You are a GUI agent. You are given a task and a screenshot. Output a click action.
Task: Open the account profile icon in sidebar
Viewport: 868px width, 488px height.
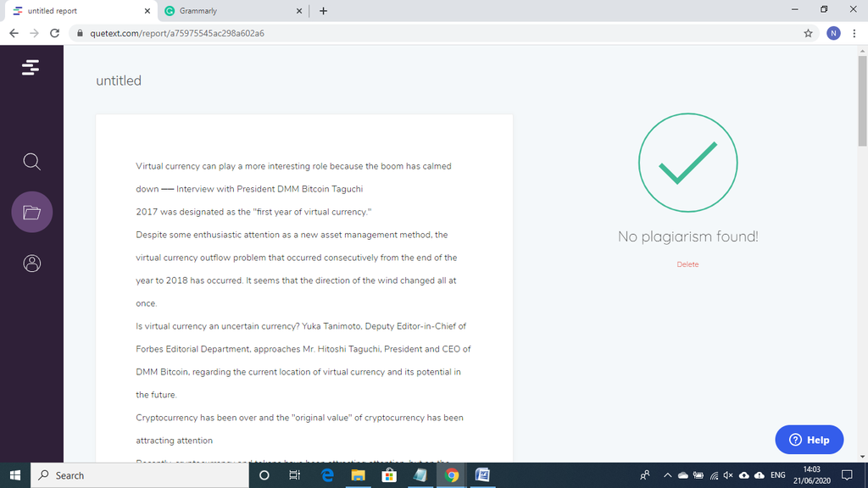coord(31,263)
